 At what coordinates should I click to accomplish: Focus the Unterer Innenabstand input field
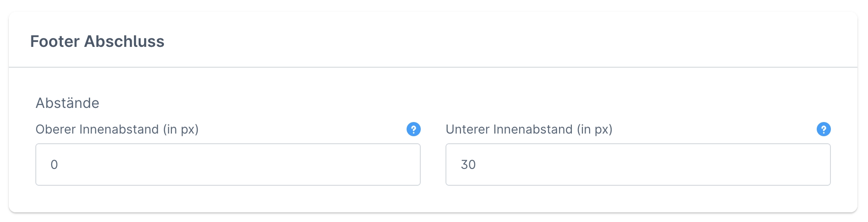click(x=638, y=165)
